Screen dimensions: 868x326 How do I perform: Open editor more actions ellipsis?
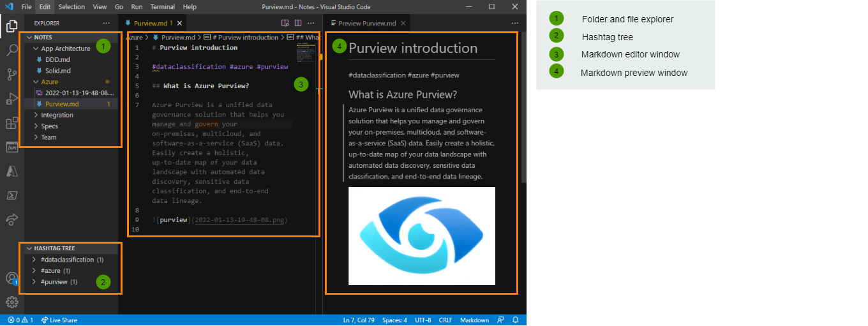point(311,23)
